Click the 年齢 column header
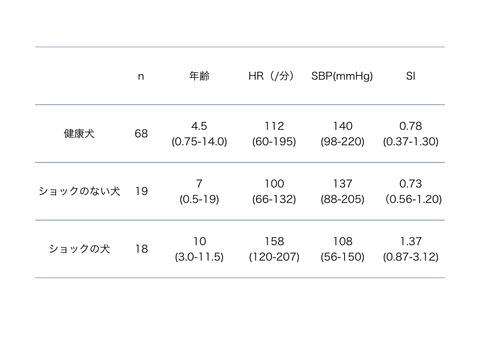The height and width of the screenshot is (360, 480). point(199,76)
